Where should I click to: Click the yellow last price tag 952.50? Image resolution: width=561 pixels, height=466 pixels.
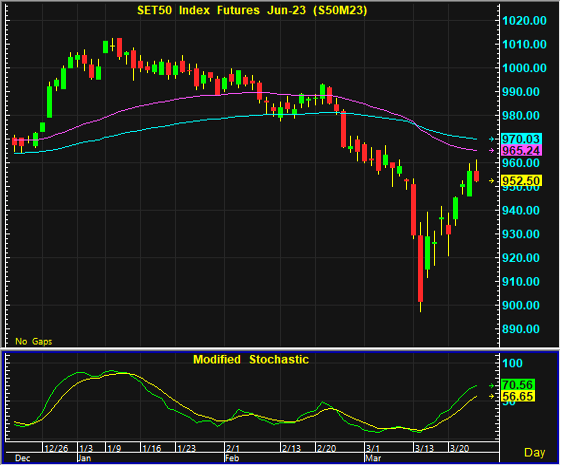tap(521, 180)
